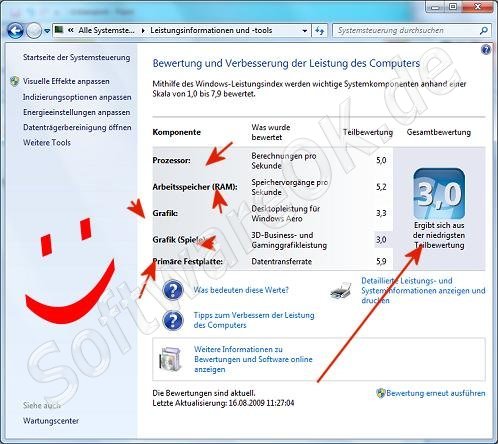Open Visuelle Effekte anpassen link

tap(66, 81)
